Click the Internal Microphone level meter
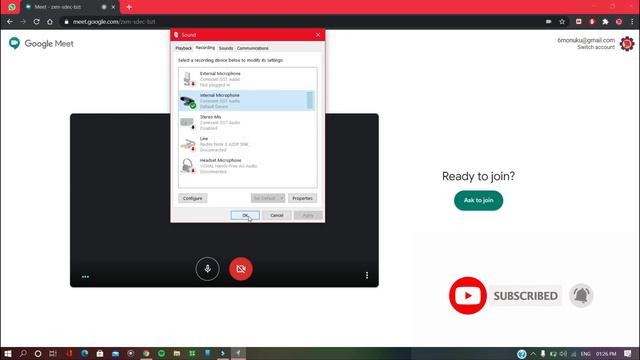Screen dimensions: 640x360 pos(309,100)
